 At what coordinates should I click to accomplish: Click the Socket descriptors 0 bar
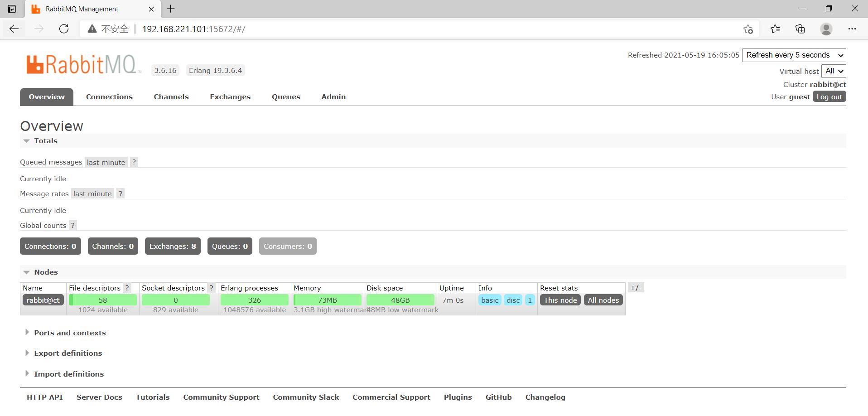pyautogui.click(x=176, y=300)
